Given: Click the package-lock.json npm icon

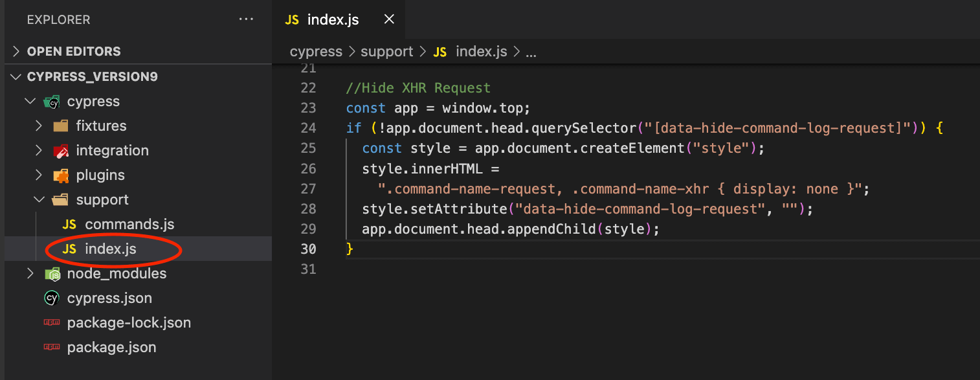Looking at the screenshot, I should [52, 323].
